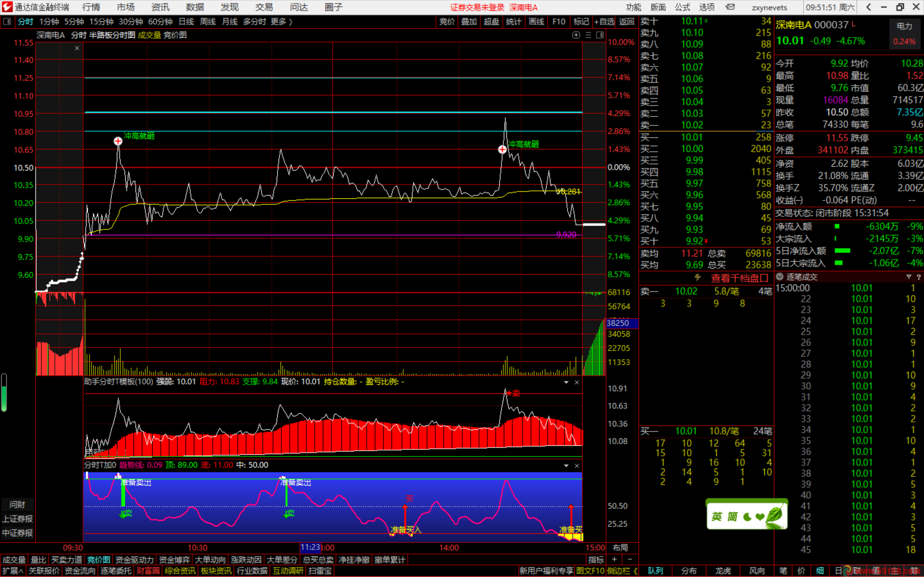Viewport: 924px width, 577px height.
Task: Switch to the 队列 order queue tab
Action: coord(655,571)
